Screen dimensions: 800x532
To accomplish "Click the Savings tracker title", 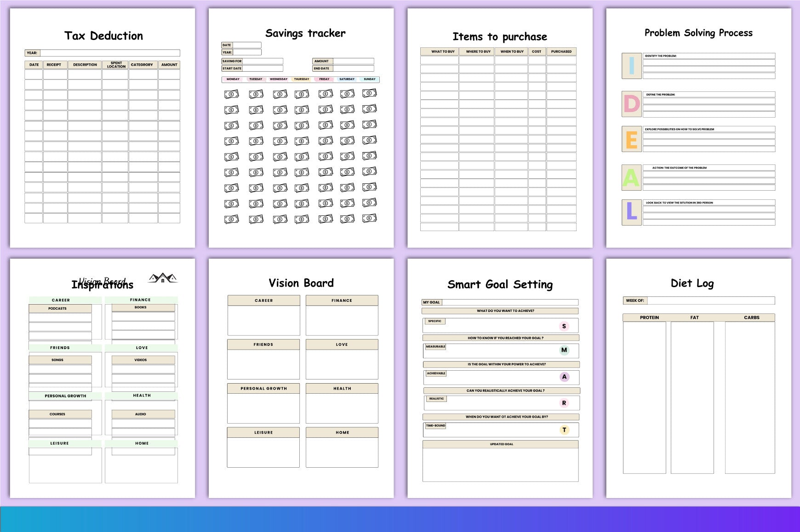I will [305, 33].
